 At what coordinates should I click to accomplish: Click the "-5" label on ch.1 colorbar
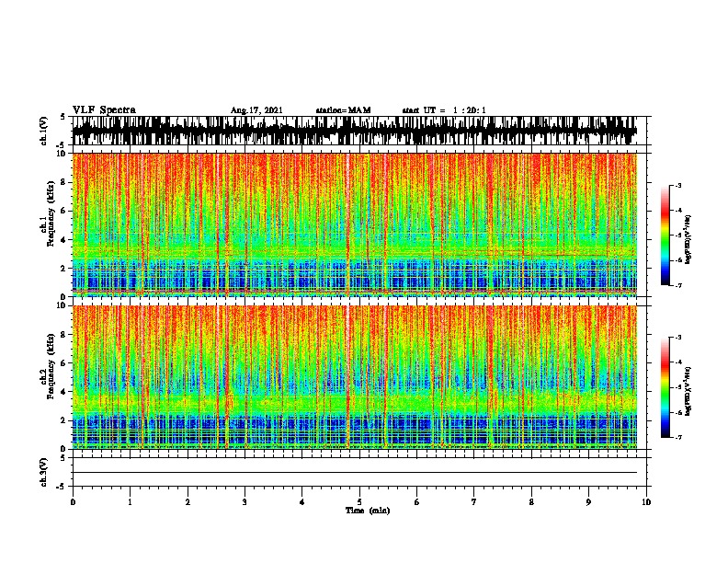coord(678,236)
